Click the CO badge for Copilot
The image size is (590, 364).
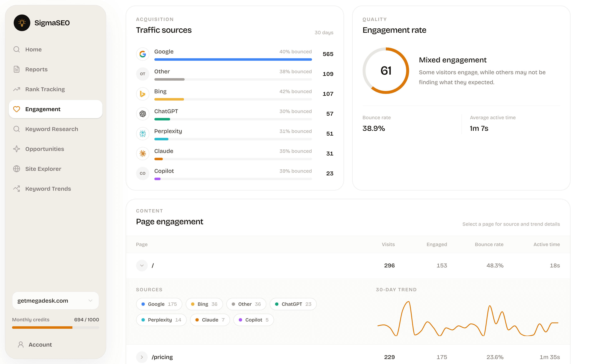pos(143,173)
